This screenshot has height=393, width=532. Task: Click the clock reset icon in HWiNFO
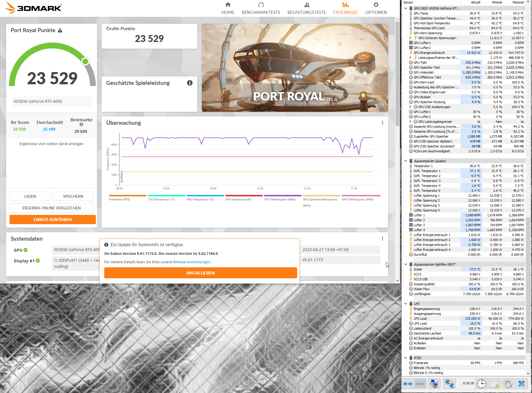[482, 384]
